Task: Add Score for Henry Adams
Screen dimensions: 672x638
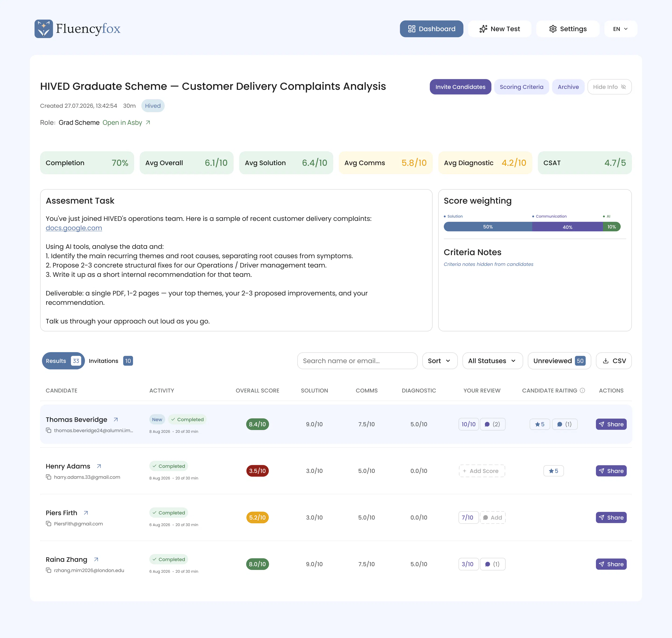Action: (482, 471)
